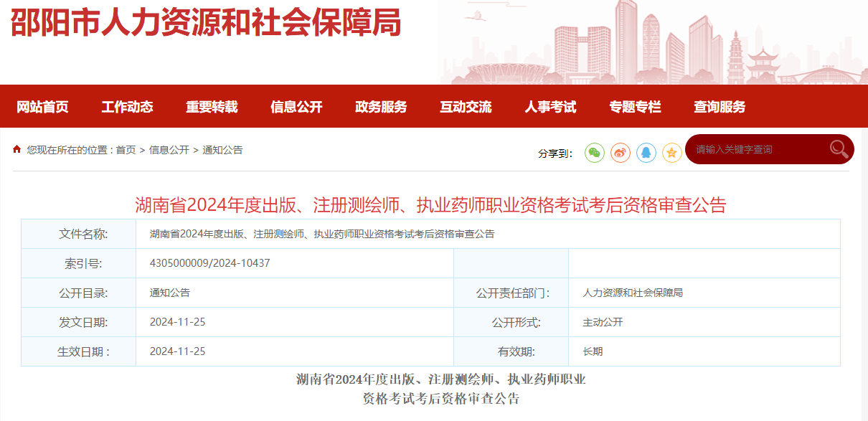Click the magnifier search icon
Screen dimensions: 868x421
839,148
